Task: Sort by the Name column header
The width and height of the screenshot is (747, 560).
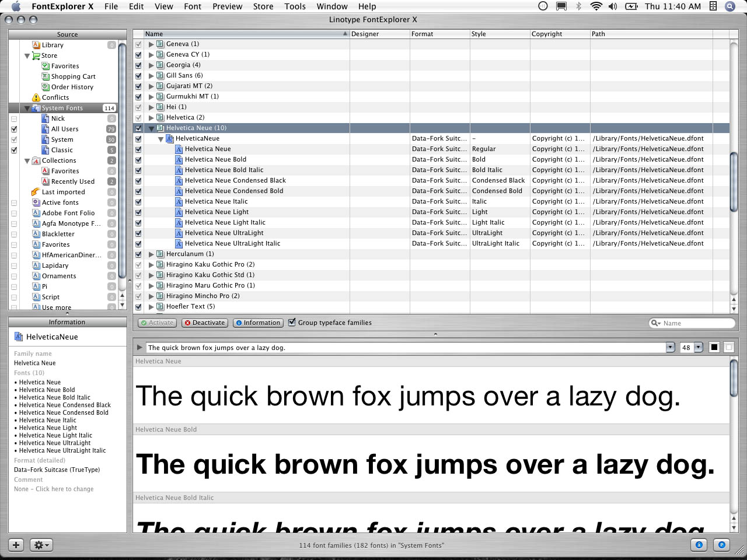Action: pyautogui.click(x=246, y=34)
